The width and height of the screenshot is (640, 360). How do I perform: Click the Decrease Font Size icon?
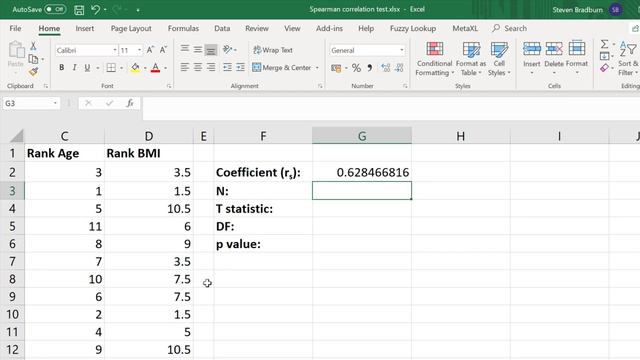[163, 50]
